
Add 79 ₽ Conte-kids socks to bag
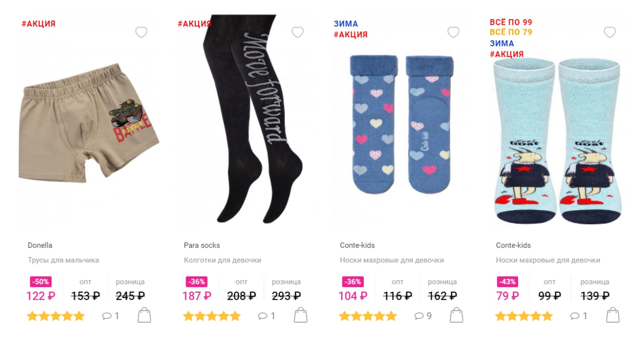pyautogui.click(x=613, y=315)
